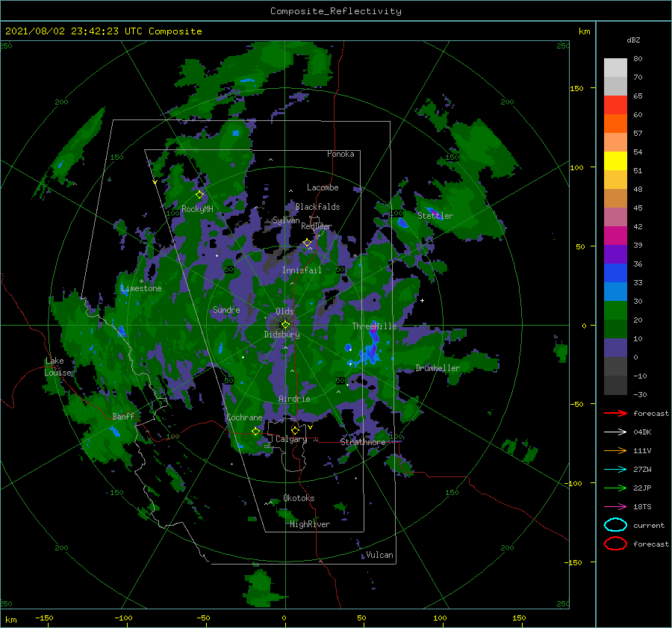672x628 pixels.
Task: Click the Airdrie city label
Action: 294,399
